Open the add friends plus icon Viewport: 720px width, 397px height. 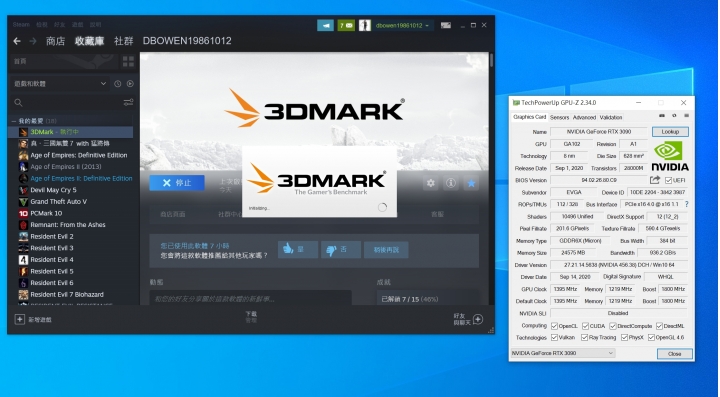click(x=478, y=319)
